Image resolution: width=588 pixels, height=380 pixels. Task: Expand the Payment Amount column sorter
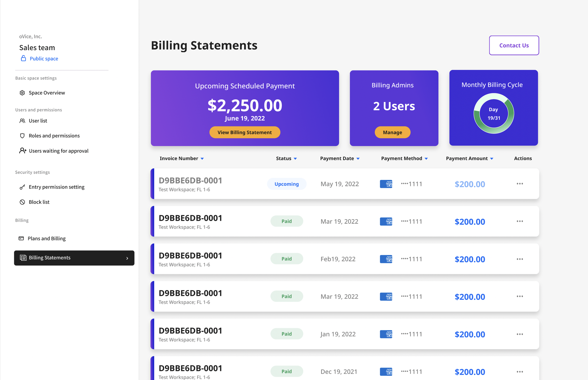[x=492, y=158]
